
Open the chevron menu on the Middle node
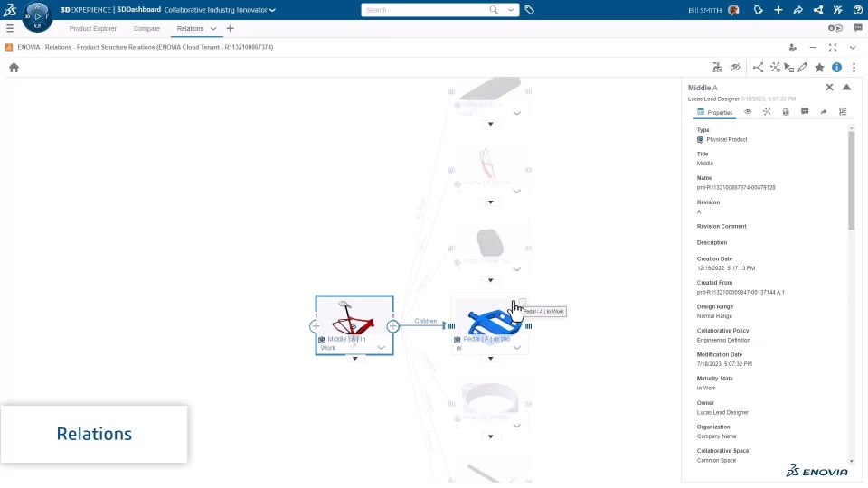(x=381, y=348)
